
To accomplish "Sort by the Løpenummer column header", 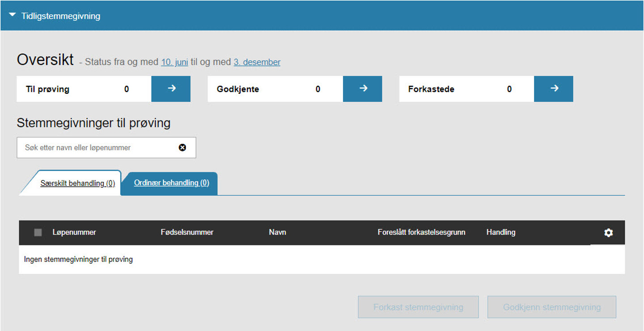I will [x=74, y=232].
